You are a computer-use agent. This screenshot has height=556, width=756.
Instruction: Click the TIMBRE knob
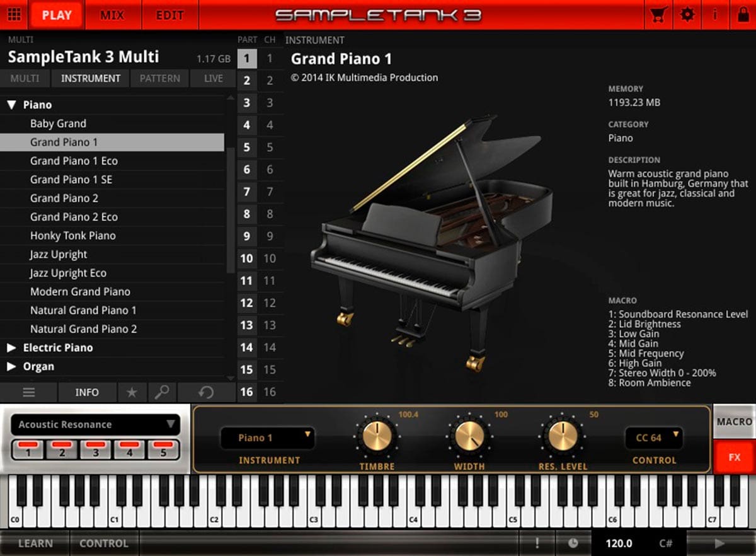tap(377, 436)
